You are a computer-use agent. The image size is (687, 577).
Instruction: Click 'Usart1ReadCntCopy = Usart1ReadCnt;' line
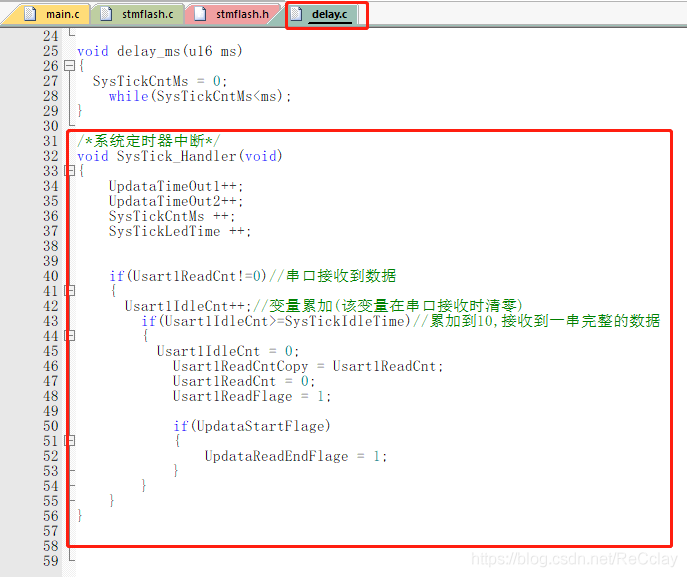point(308,366)
